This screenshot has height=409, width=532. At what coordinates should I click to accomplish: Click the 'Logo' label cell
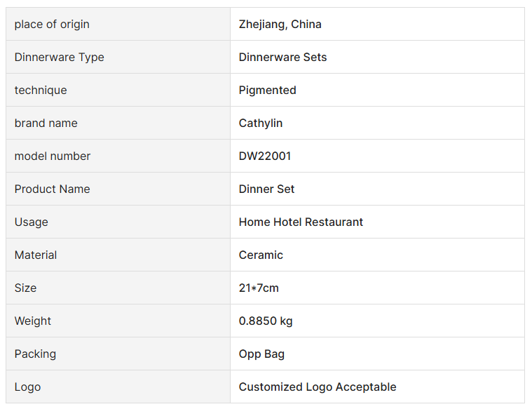tap(27, 387)
